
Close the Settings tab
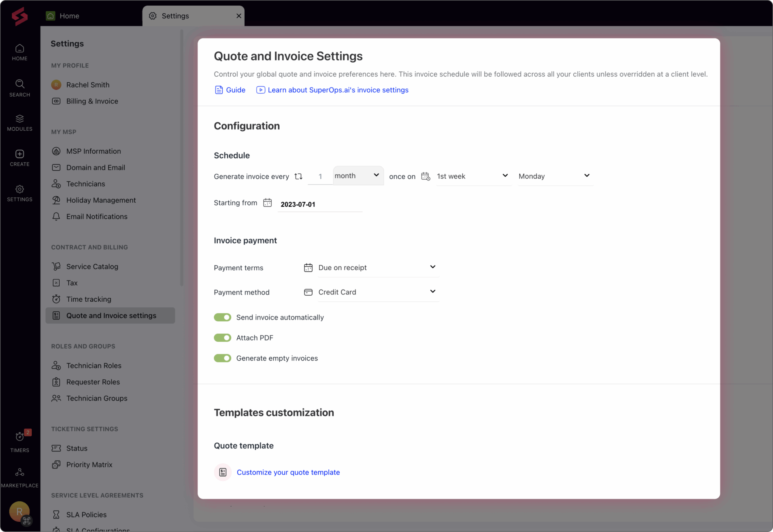239,16
